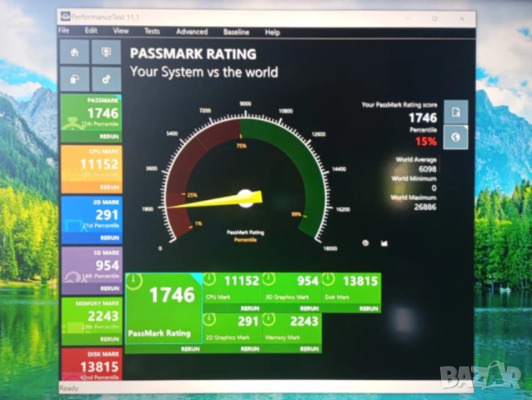Click the save result document icon
This screenshot has width=532, height=400.
(x=455, y=112)
